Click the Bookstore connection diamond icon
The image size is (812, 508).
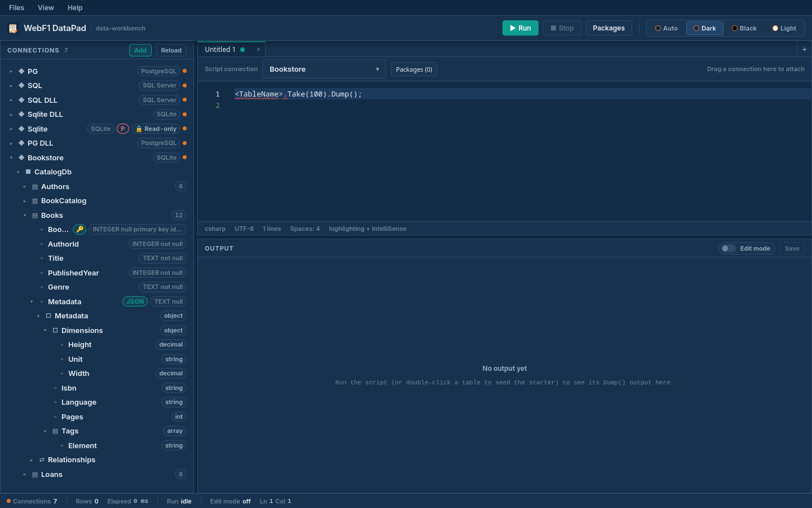pos(21,157)
